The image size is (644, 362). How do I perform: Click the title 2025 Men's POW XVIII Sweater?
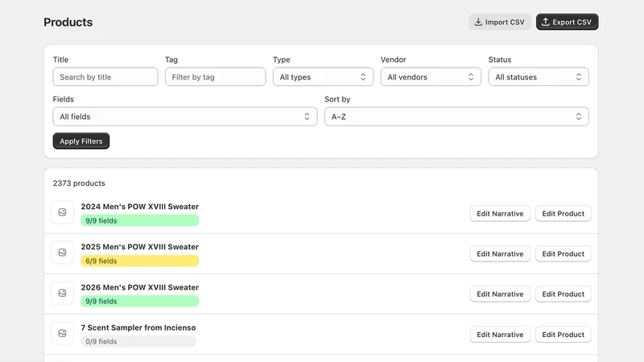139,247
